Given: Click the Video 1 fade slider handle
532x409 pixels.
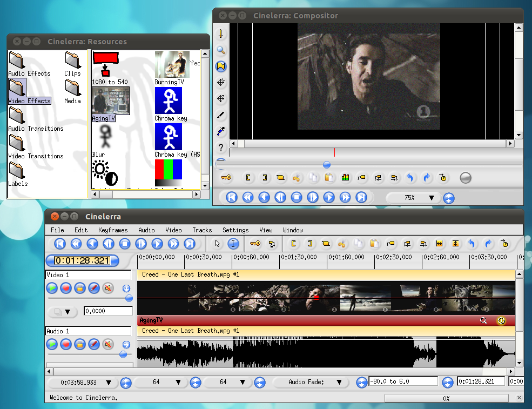Looking at the screenshot, I should (x=129, y=298).
